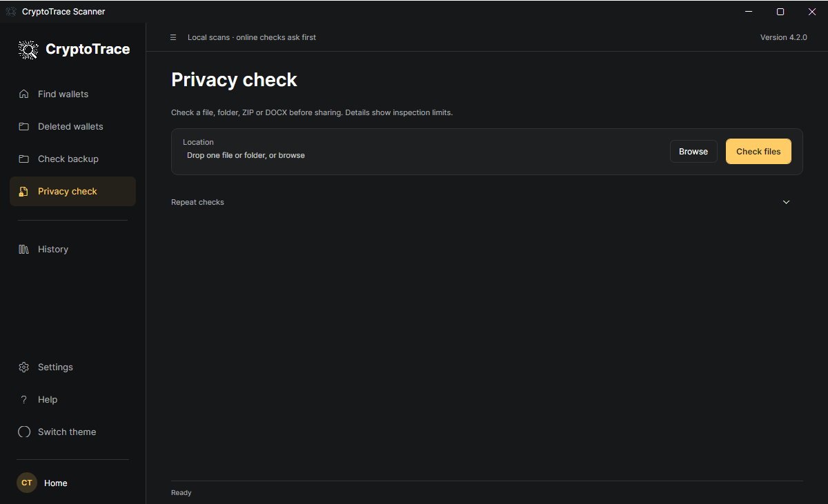This screenshot has width=828, height=504.
Task: Minimize the CryptoTrace Scanner window
Action: tap(749, 12)
